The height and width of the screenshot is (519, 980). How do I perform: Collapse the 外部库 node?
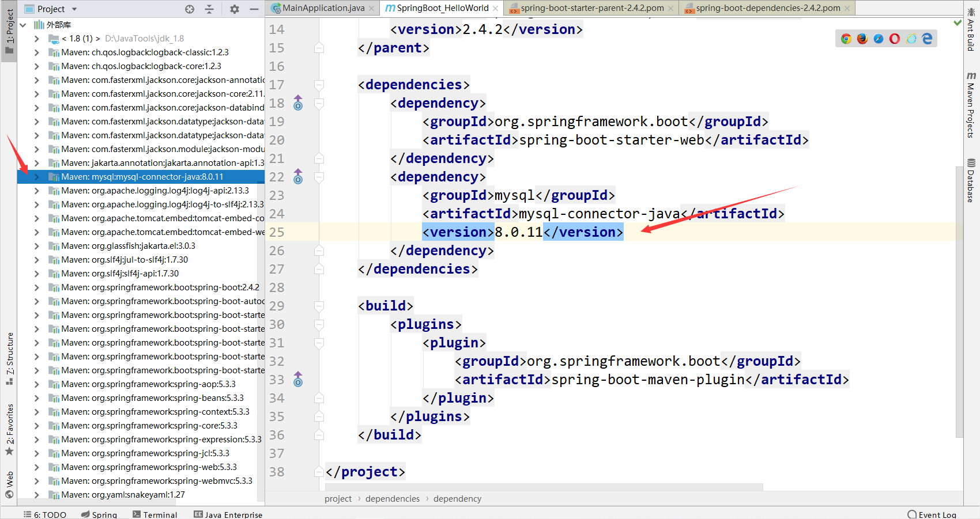point(23,25)
